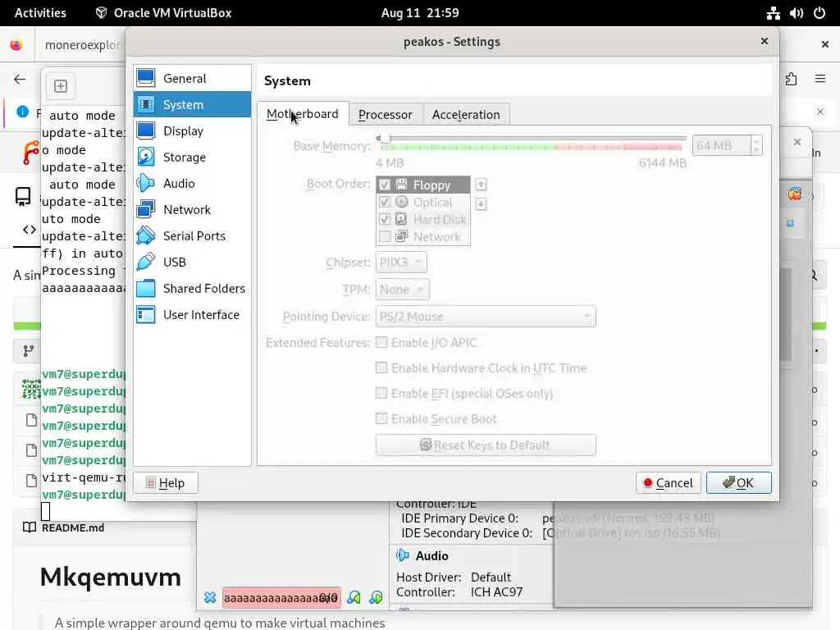Close the browser notification bar

820,112
